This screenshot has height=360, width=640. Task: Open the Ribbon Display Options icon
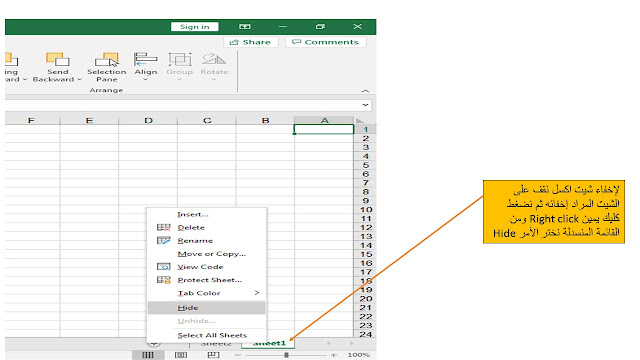244,27
